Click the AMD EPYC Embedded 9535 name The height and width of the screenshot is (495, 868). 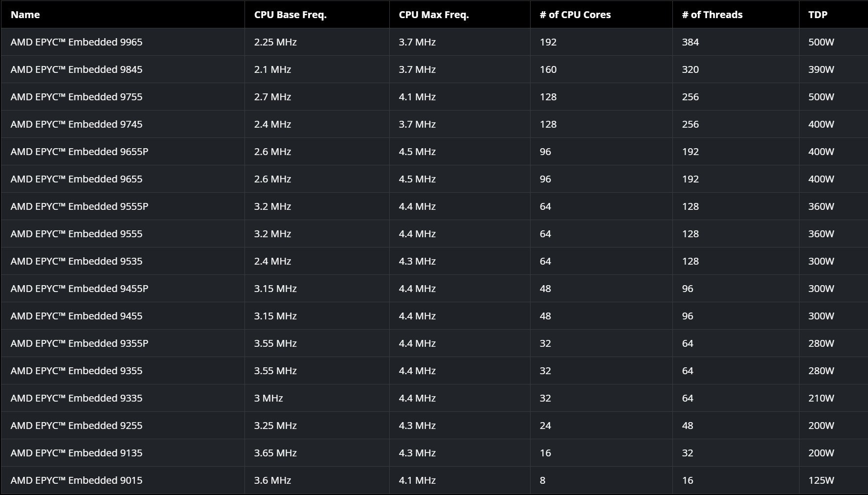click(x=76, y=261)
